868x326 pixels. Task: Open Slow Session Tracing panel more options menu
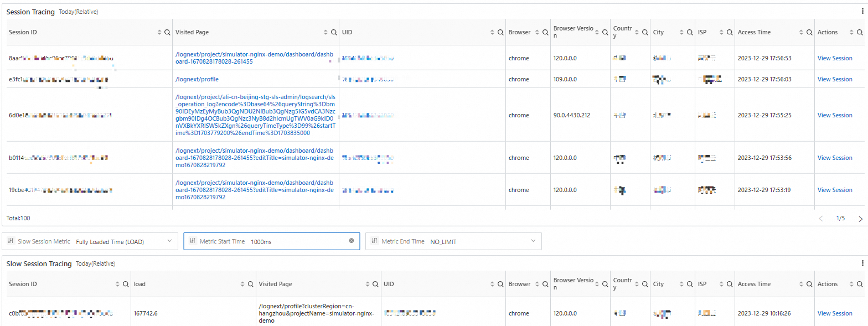click(862, 263)
